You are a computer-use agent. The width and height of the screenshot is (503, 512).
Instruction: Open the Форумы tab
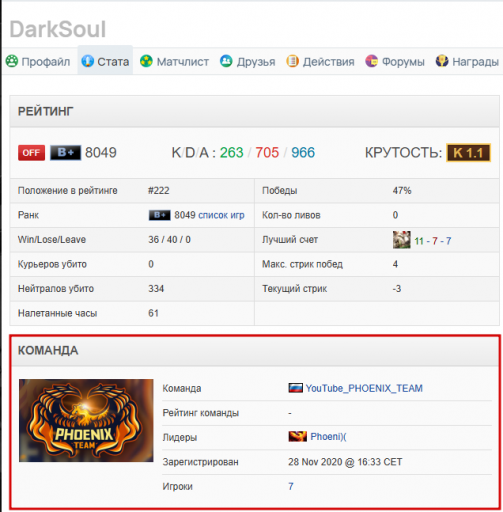395,61
